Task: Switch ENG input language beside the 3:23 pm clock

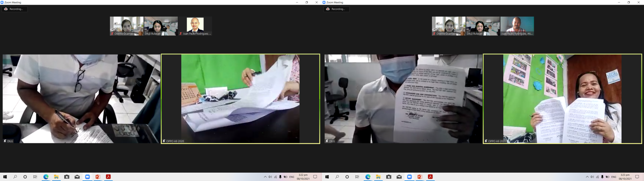Action: (x=614, y=177)
